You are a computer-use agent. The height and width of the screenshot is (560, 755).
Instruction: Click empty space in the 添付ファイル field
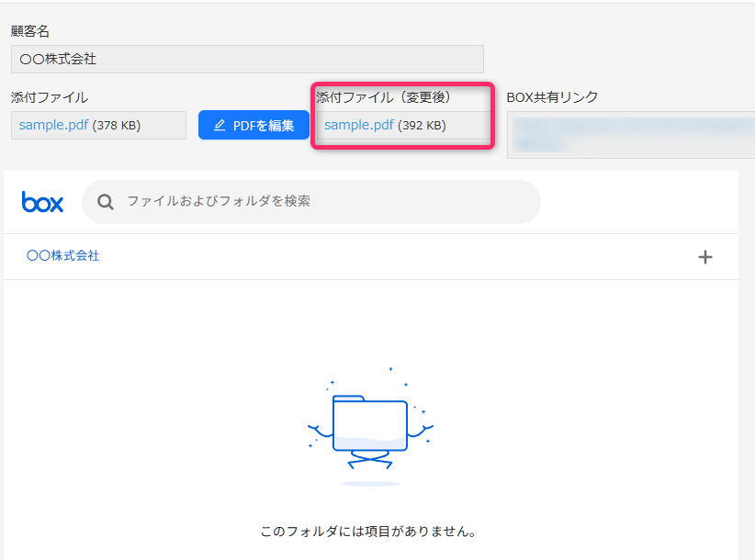pos(163,126)
